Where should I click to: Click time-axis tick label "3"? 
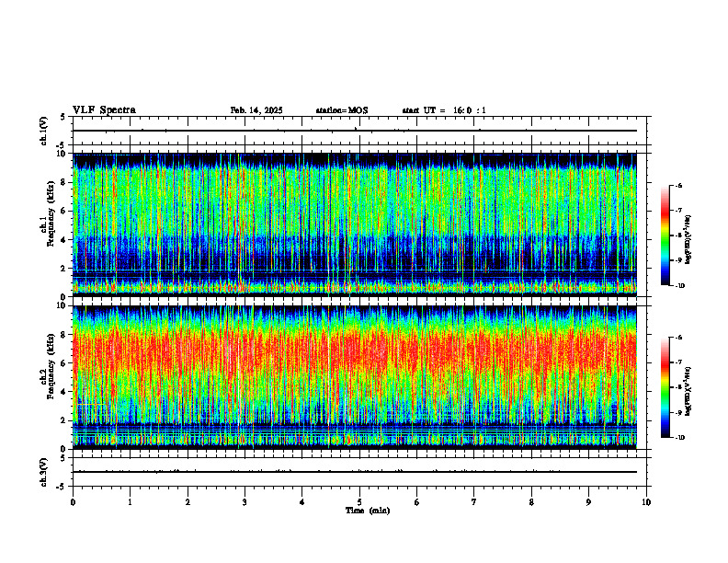point(245,502)
